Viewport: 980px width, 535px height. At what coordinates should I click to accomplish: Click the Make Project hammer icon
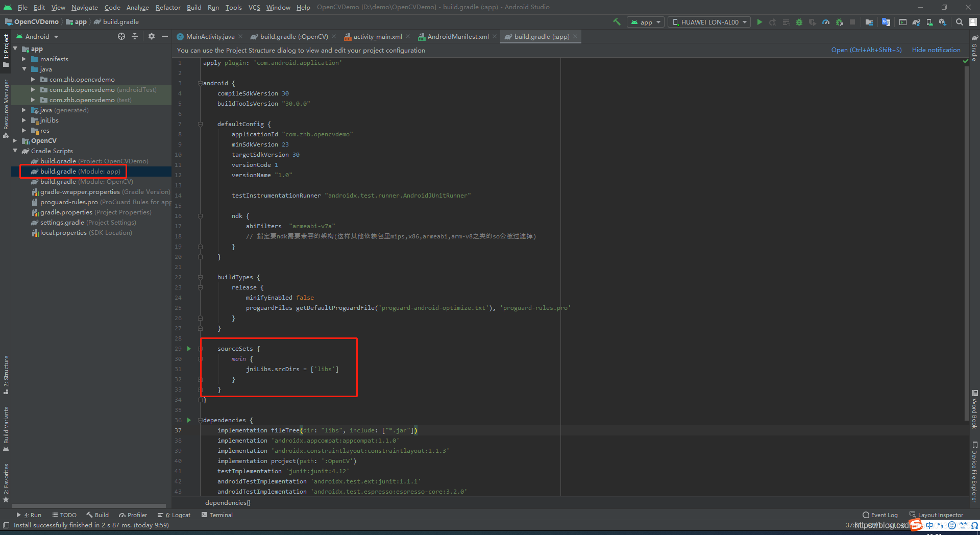pyautogui.click(x=617, y=22)
